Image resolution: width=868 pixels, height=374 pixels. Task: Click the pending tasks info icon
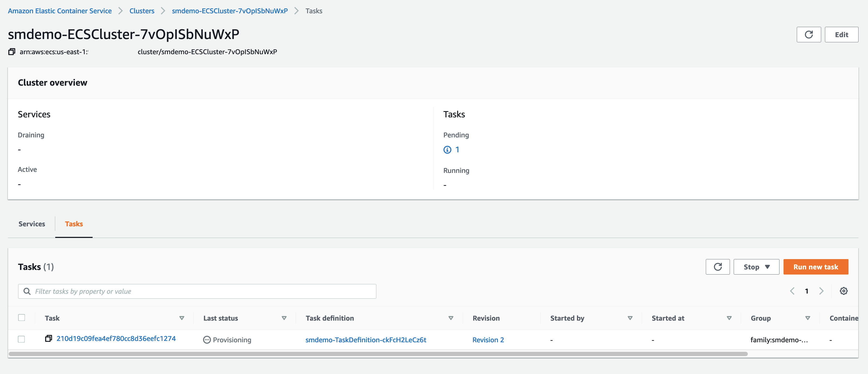tap(447, 149)
